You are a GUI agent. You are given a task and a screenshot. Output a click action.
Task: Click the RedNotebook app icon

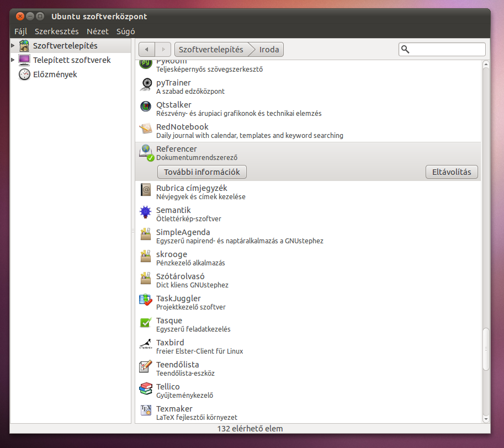[146, 129]
